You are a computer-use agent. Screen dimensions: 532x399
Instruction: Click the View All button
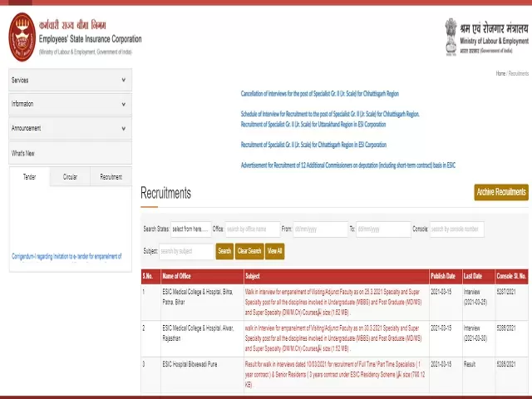tap(274, 251)
